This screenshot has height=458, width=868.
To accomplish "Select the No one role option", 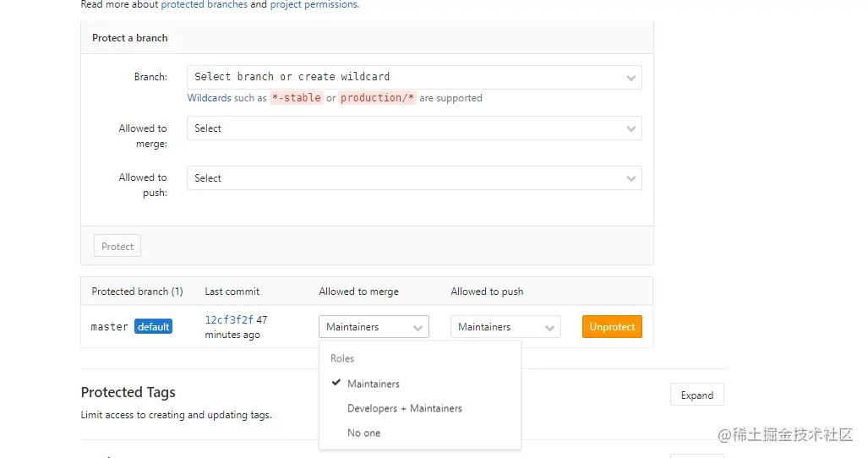I will [x=364, y=433].
